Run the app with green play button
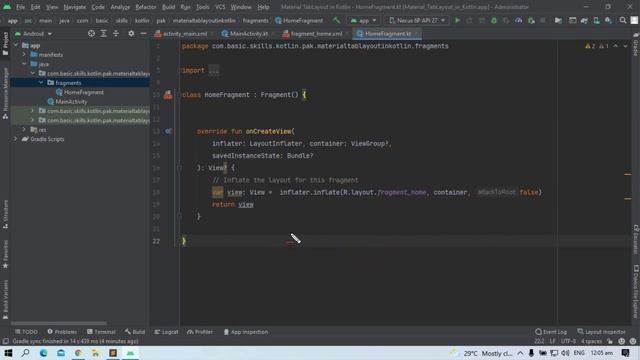 point(458,20)
